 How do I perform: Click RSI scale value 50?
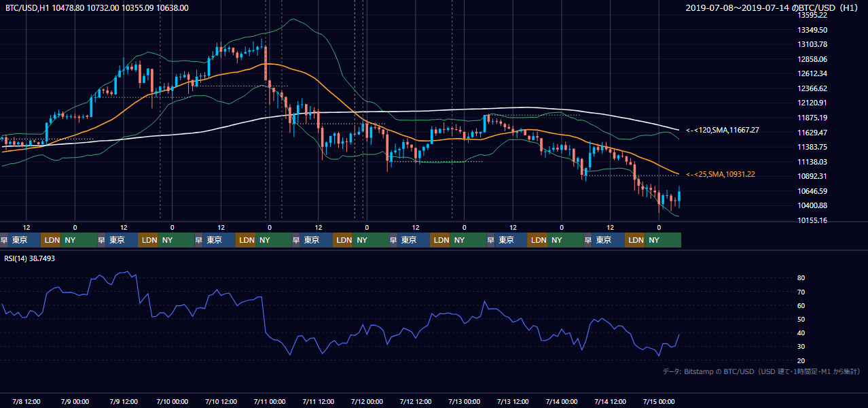[x=801, y=319]
